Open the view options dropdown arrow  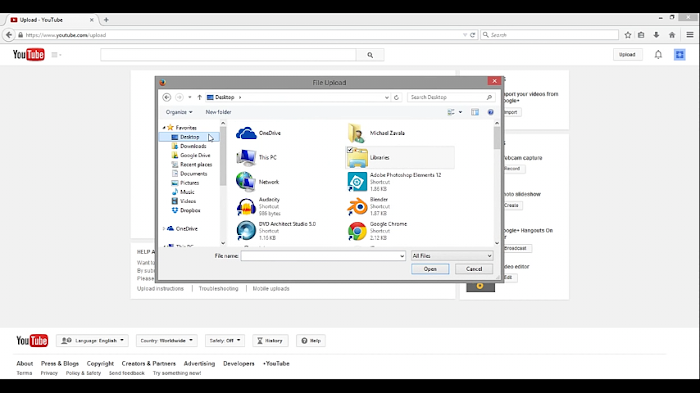460,112
